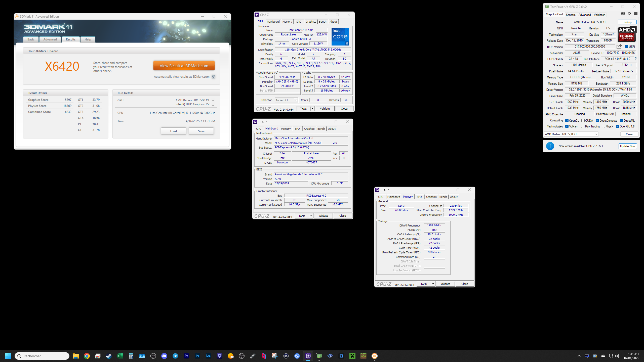Toggle the Ray Tracing checkbox
644x362 pixels.
point(583,126)
